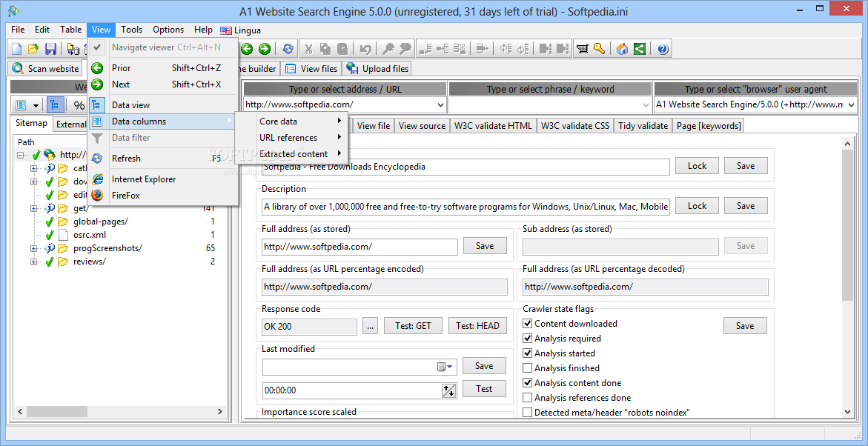868x446 pixels.
Task: Click the Test: HEAD button
Action: point(477,326)
